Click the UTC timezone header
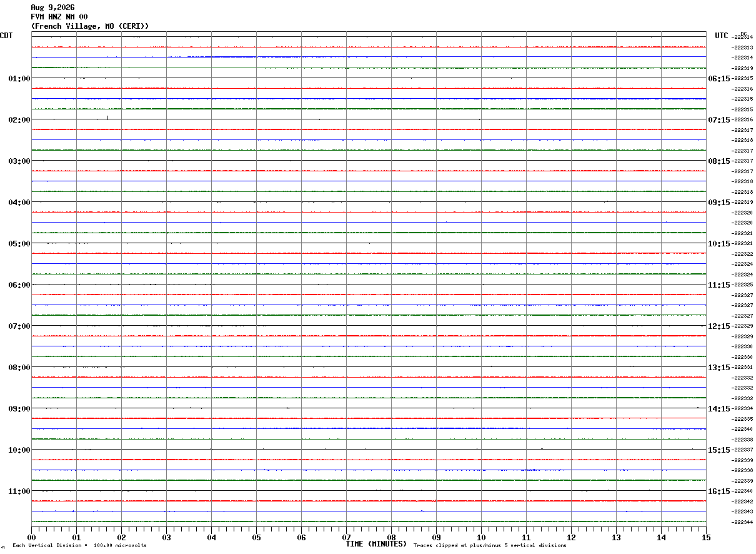Image resolution: width=756 pixels, height=554 pixels. click(x=722, y=36)
